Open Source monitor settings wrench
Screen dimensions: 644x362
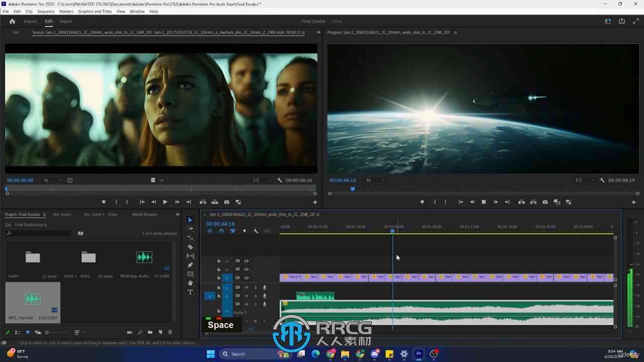click(280, 180)
